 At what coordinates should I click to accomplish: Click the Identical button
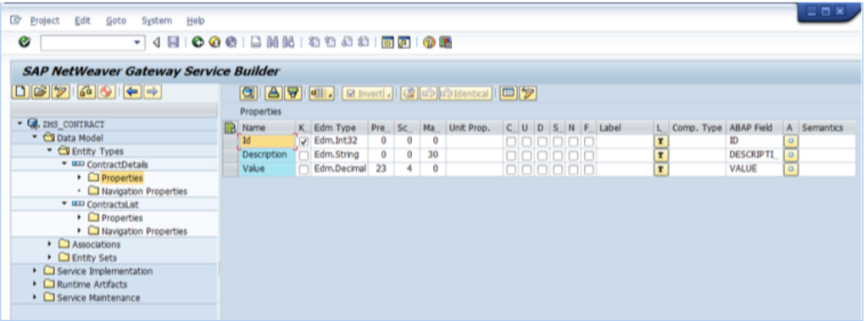point(465,93)
